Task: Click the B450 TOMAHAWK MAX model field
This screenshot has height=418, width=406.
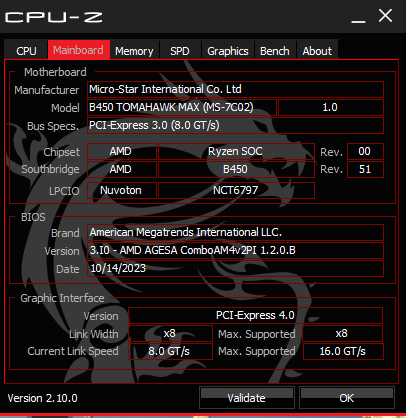Action: 182,107
